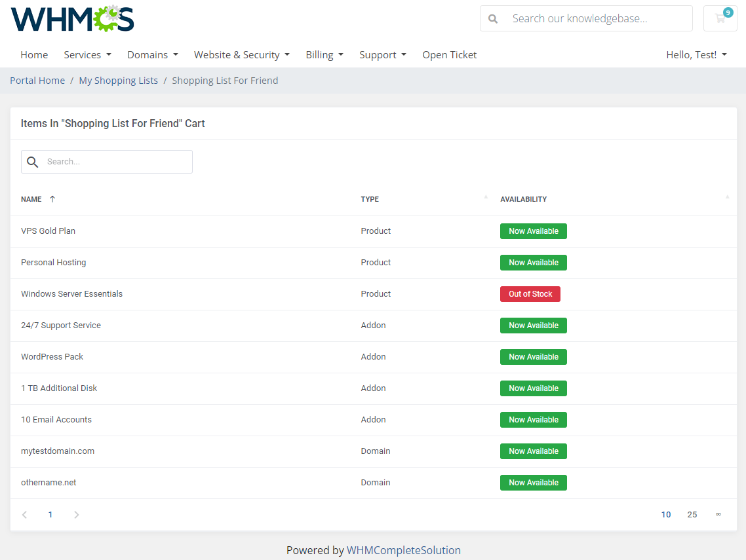Open the Hello, Test! account dropdown
This screenshot has width=746, height=560.
click(696, 54)
